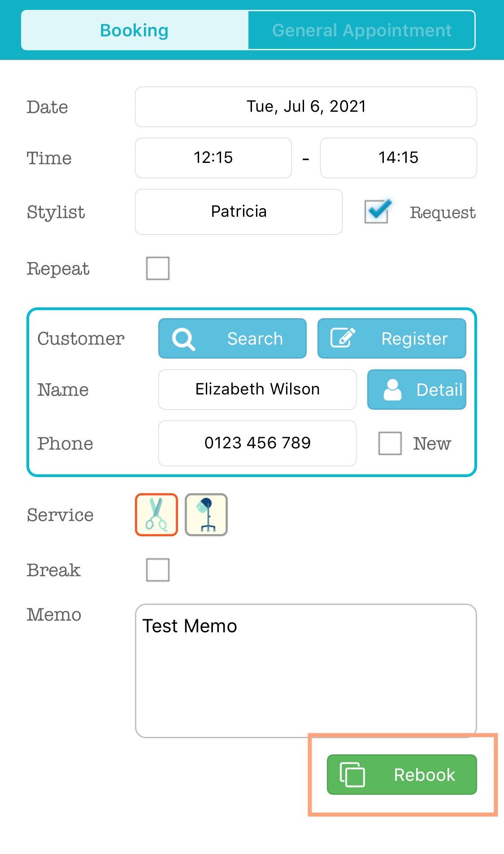Switch to the General Appointment tab
504x854 pixels.
tap(361, 30)
